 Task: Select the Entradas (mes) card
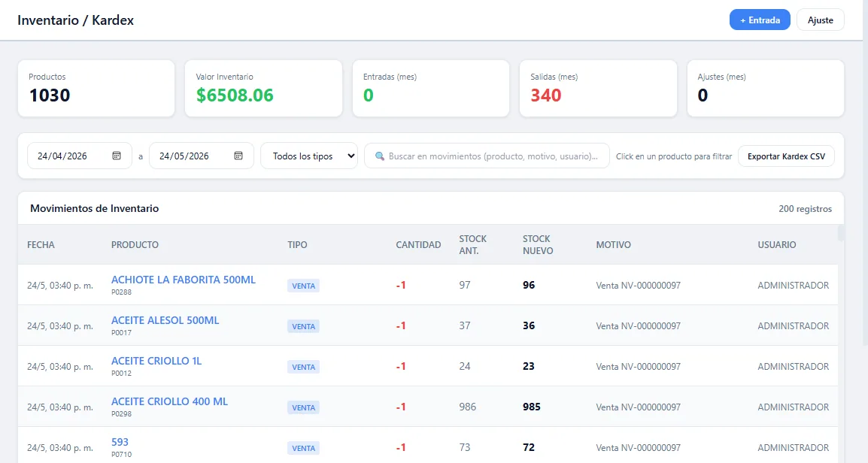tap(431, 89)
